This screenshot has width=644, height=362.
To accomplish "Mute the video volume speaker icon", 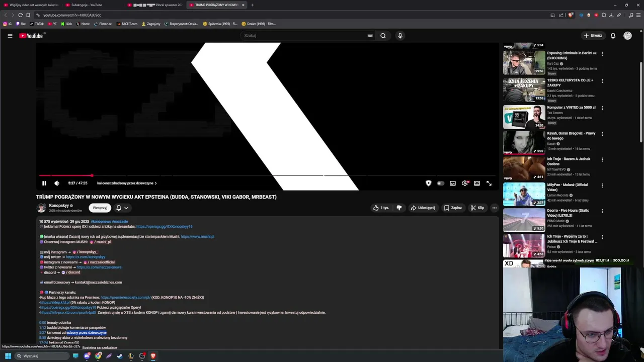I will click(x=57, y=184).
